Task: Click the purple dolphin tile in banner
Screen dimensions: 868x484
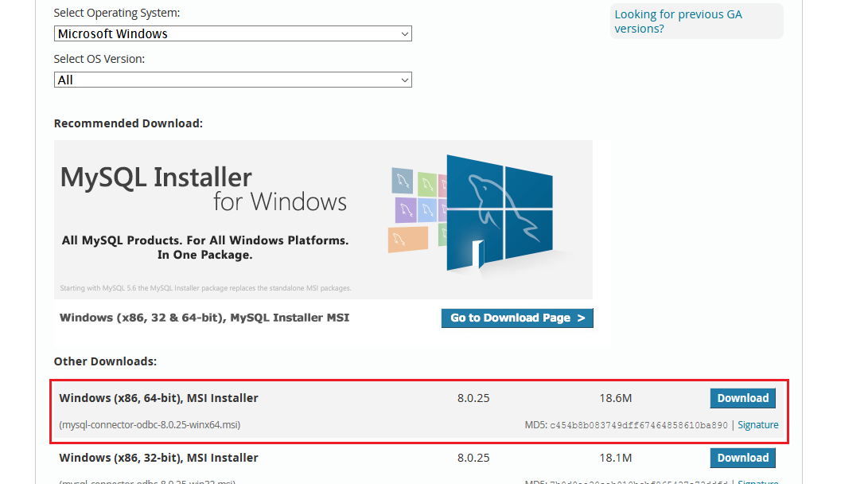Action: [x=406, y=210]
